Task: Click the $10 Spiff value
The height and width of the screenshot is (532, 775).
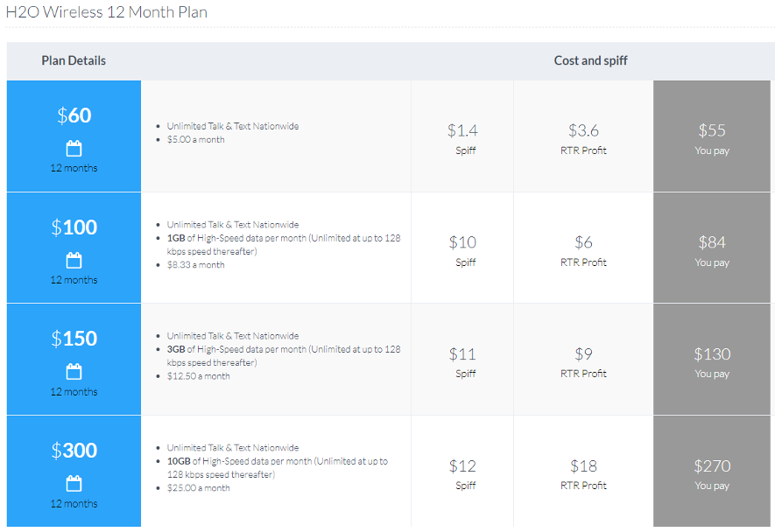Action: tap(462, 242)
